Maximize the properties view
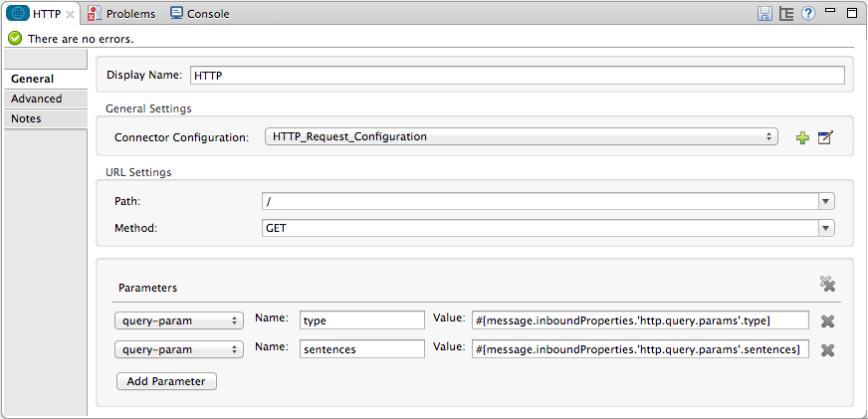 [x=852, y=13]
